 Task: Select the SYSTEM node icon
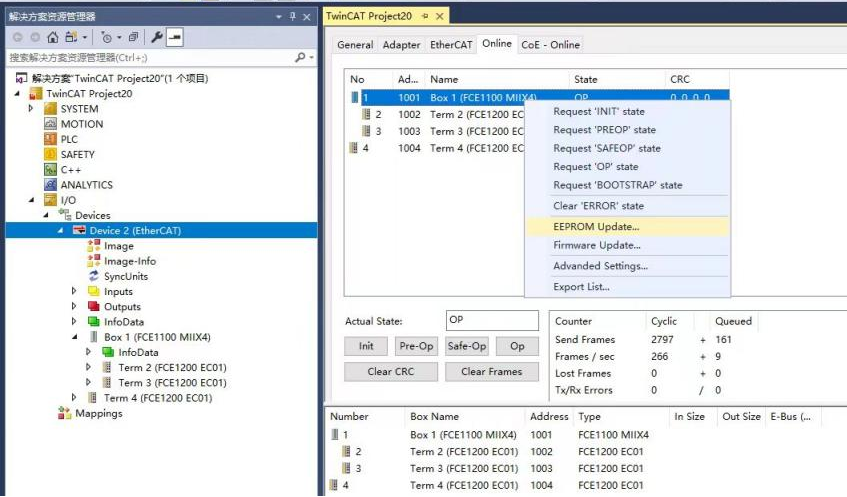(x=50, y=109)
